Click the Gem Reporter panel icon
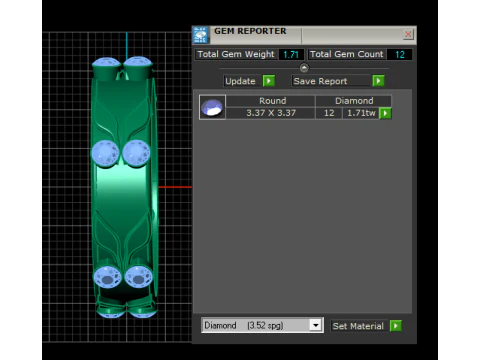This screenshot has width=480, height=360. pyautogui.click(x=200, y=35)
